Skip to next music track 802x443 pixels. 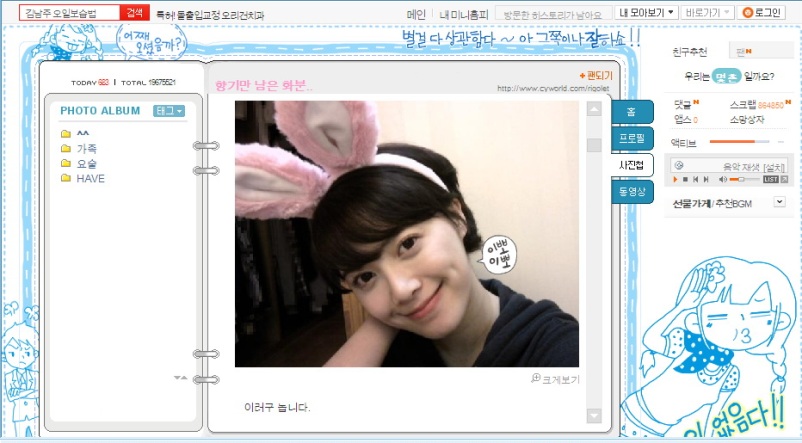coord(706,180)
